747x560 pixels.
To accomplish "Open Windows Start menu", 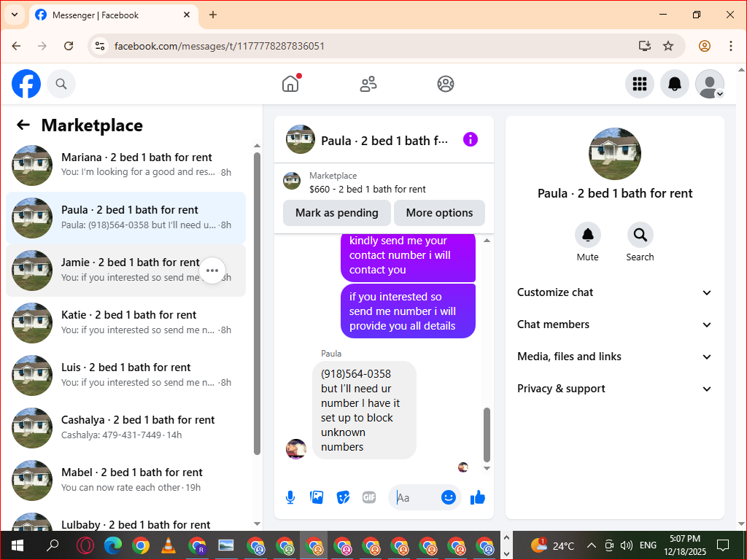I will coord(18,545).
